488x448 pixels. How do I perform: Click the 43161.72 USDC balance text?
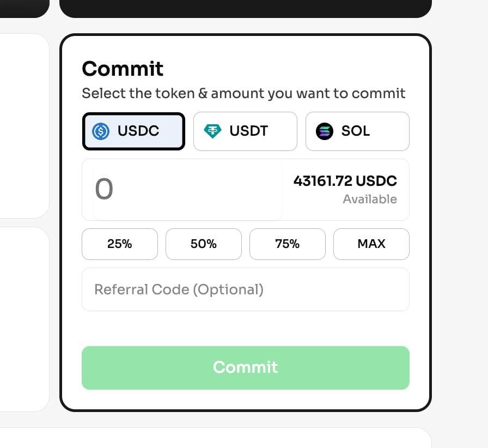coord(345,181)
